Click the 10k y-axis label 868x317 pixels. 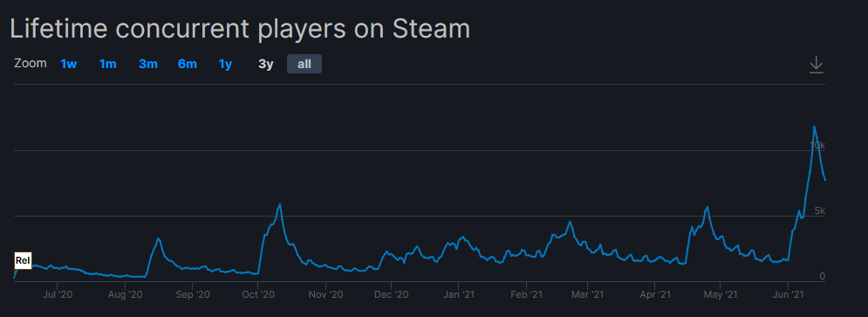coord(817,145)
